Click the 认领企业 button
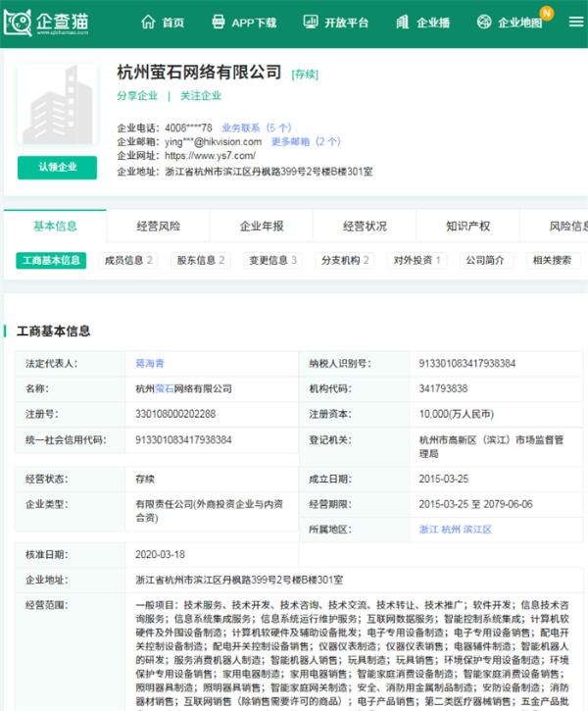 [x=58, y=168]
